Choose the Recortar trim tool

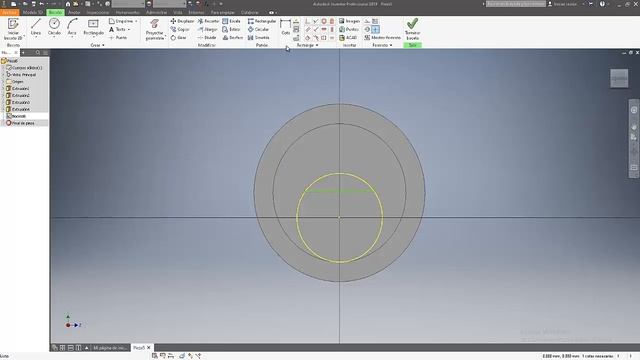[209, 21]
